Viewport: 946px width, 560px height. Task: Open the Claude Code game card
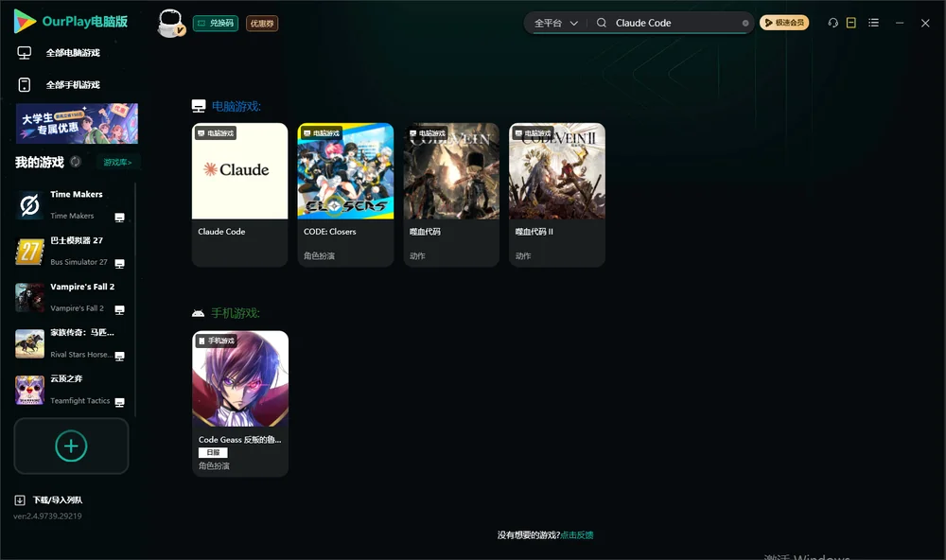[239, 195]
